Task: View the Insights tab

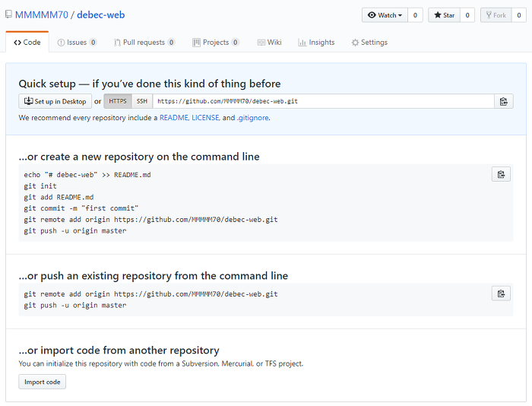Action: point(316,43)
